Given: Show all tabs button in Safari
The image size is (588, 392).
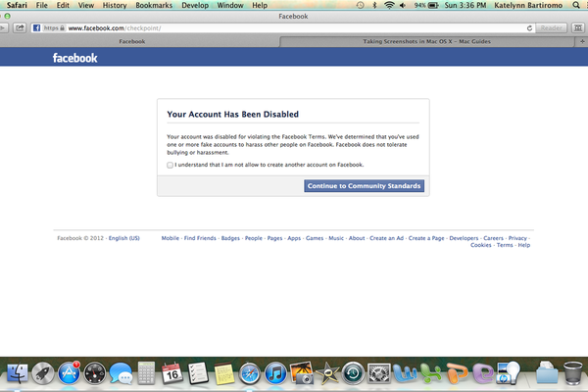Looking at the screenshot, I should [x=578, y=27].
